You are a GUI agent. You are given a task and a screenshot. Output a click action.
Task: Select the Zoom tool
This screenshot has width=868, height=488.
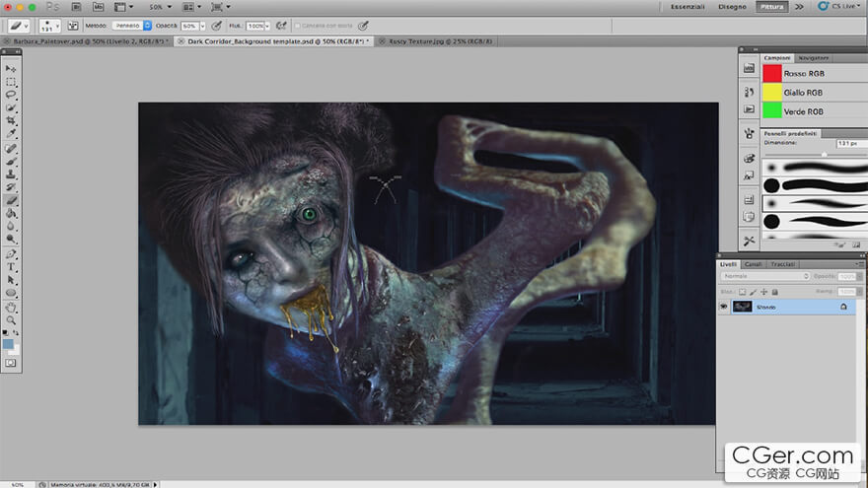pos(11,320)
